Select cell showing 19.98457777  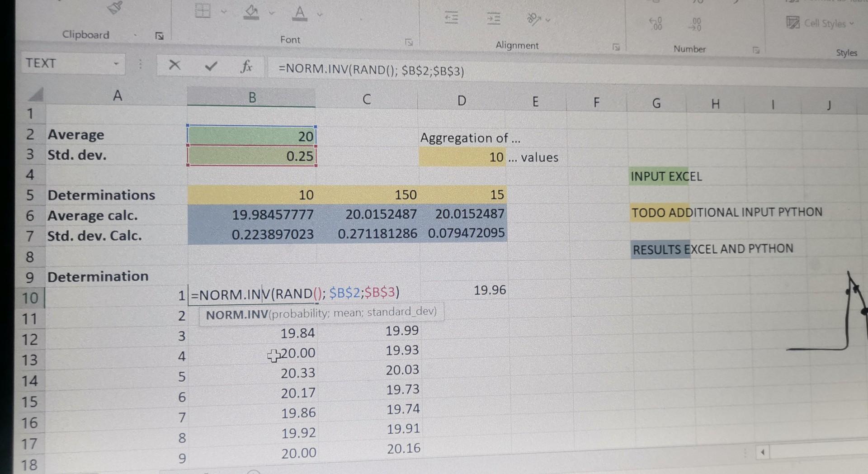pos(252,214)
